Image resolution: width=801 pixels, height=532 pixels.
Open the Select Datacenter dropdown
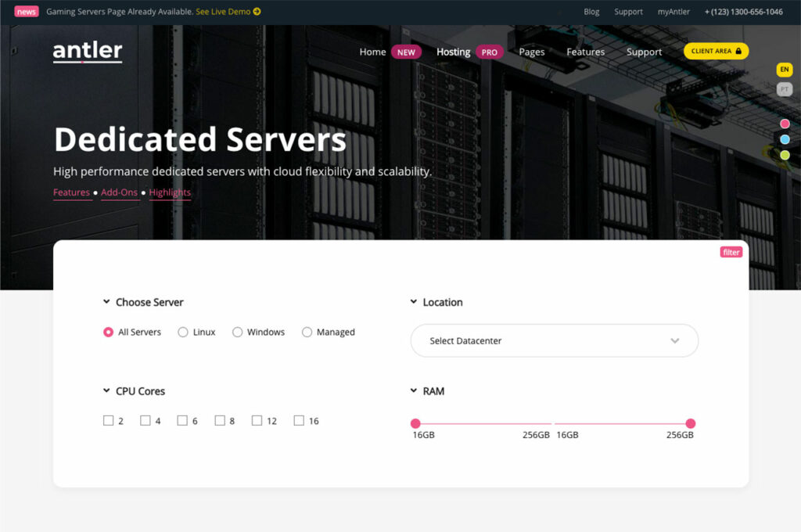(554, 341)
